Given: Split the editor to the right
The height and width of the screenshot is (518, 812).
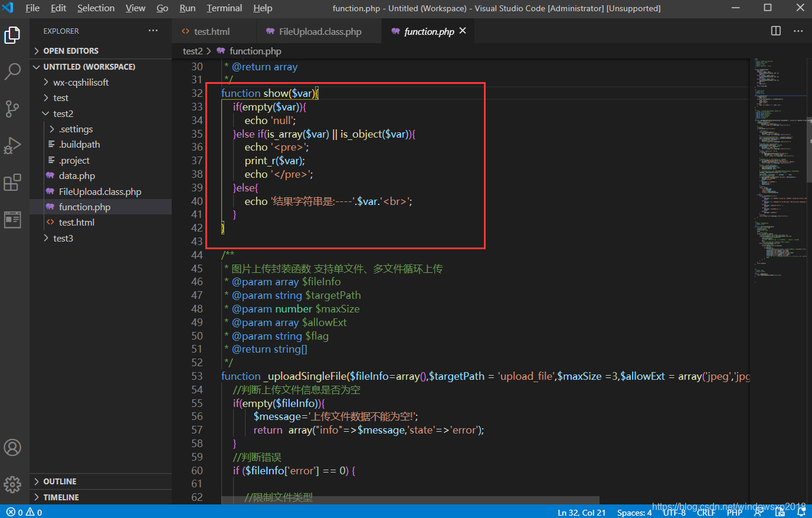Looking at the screenshot, I should coord(776,31).
